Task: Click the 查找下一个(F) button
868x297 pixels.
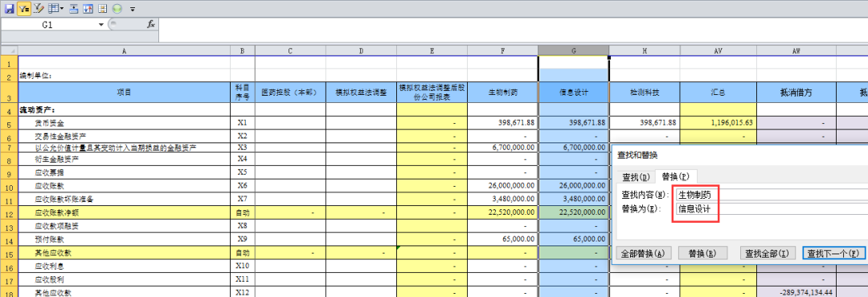Action: pos(833,254)
